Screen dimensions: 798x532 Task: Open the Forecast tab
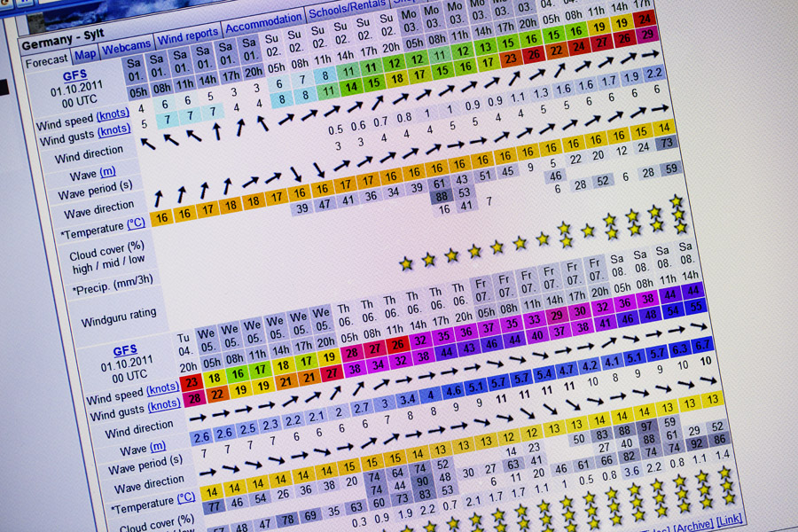pos(46,61)
